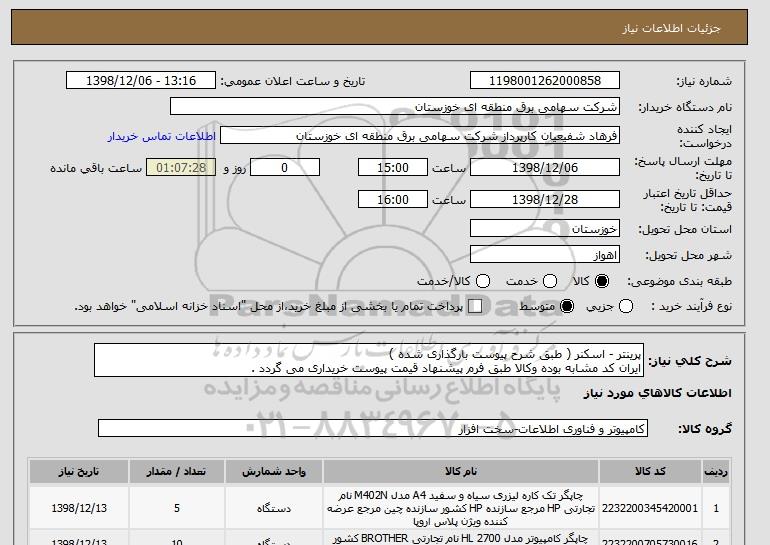Click quantity 5 in row 1

[x=177, y=508]
